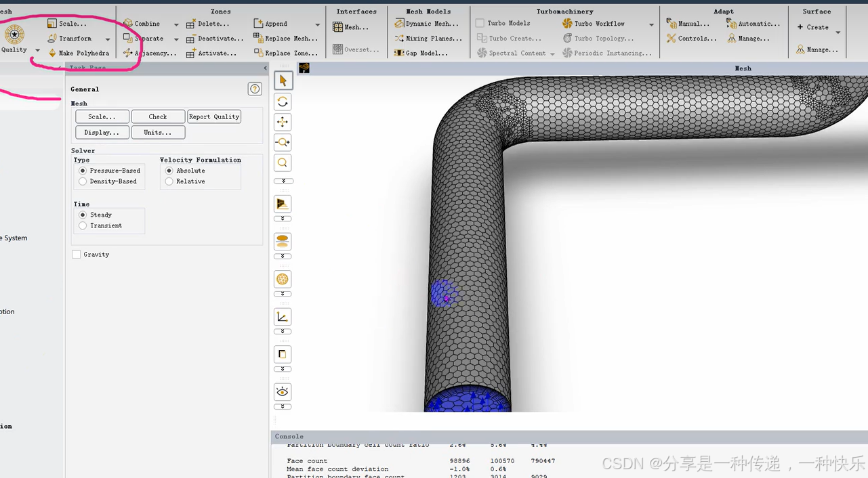Open Adapt Automatic dialog

point(753,24)
